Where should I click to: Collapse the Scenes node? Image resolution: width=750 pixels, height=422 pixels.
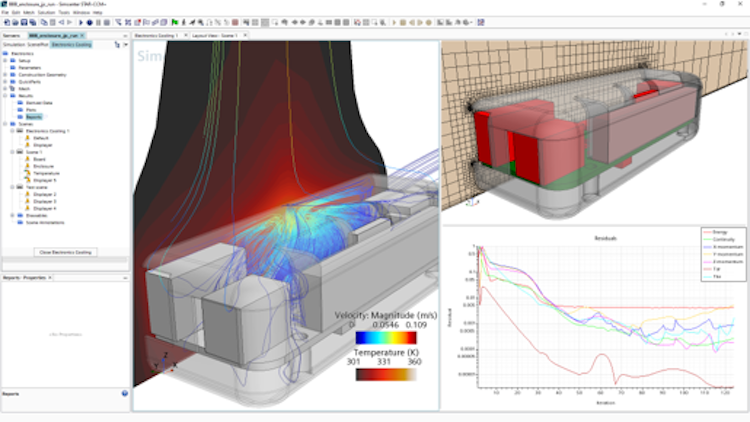[6, 124]
